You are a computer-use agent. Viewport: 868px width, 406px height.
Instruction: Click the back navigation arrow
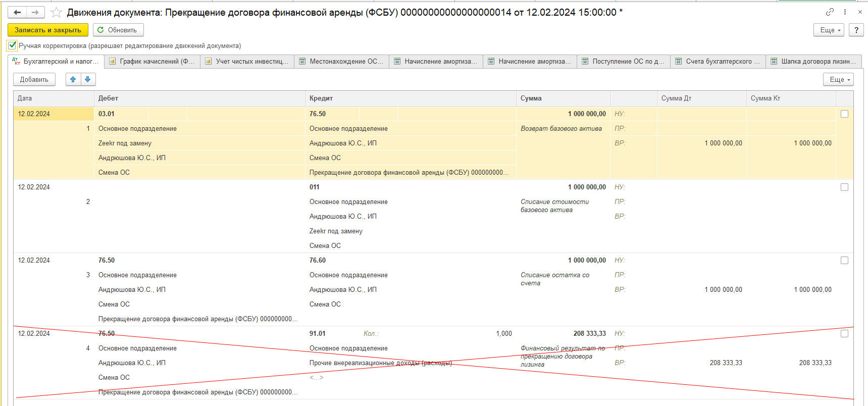(17, 12)
